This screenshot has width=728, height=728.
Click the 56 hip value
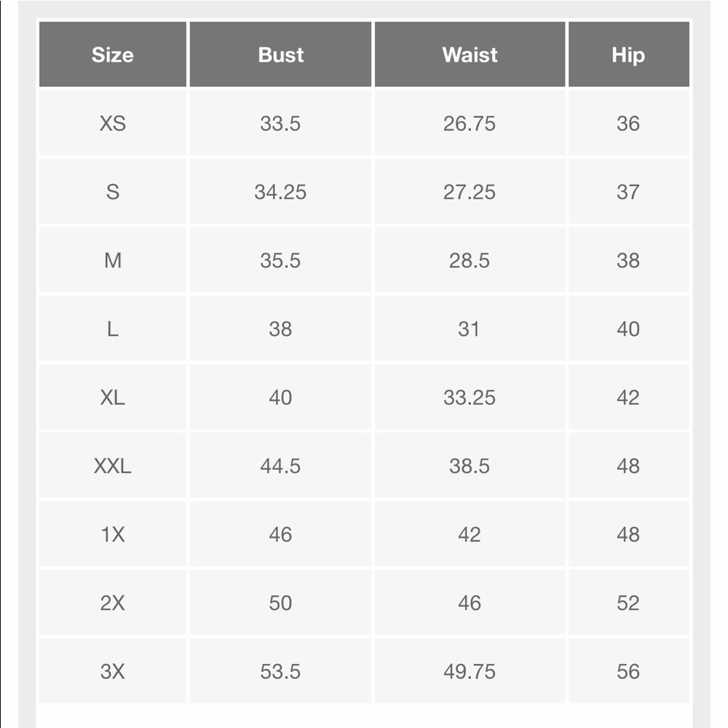click(629, 671)
